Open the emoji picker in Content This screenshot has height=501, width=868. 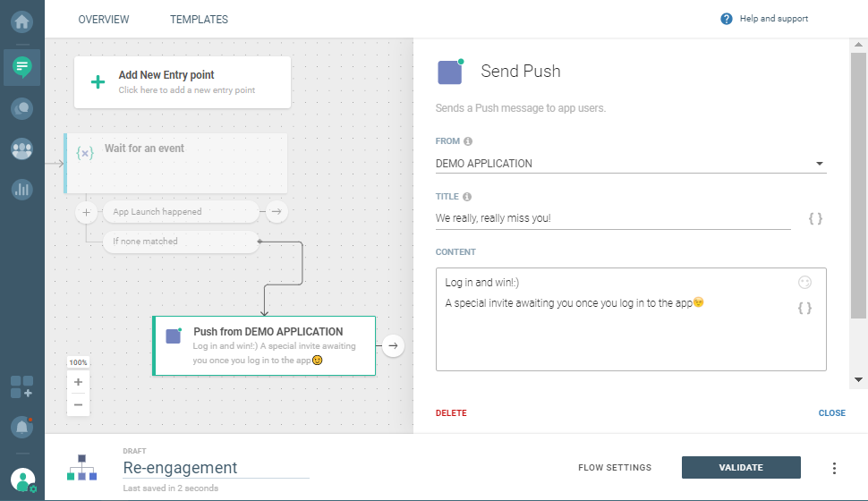pyautogui.click(x=804, y=283)
